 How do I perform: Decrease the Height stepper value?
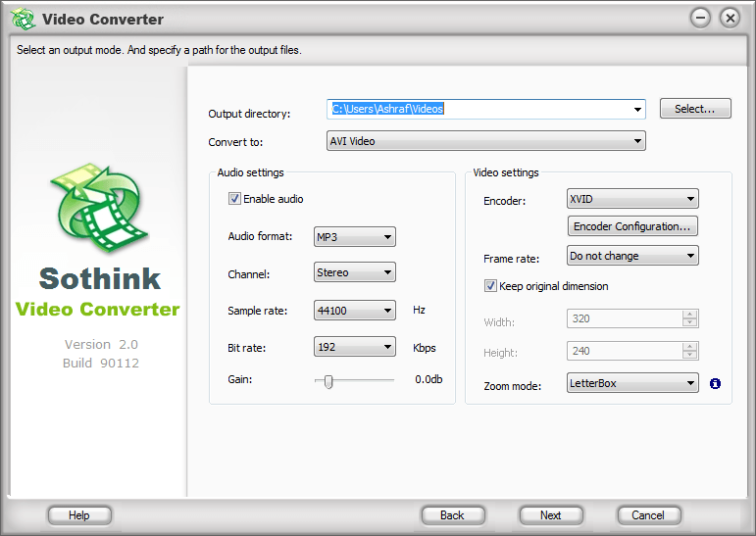tap(690, 356)
